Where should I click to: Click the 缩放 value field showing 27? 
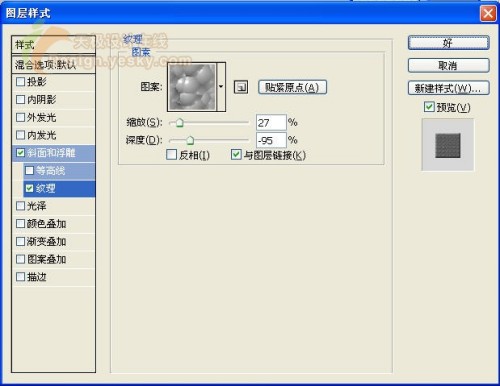tap(271, 122)
